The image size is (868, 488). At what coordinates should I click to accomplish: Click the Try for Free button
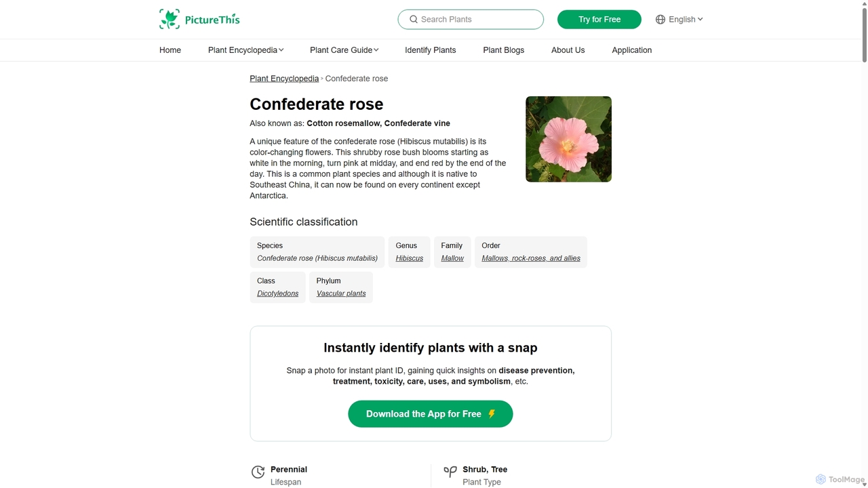tap(599, 19)
